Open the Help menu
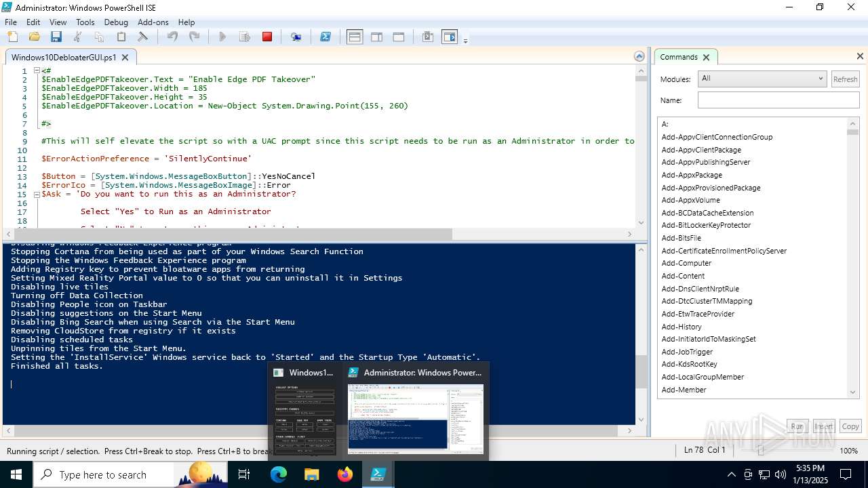868x488 pixels. coord(186,22)
